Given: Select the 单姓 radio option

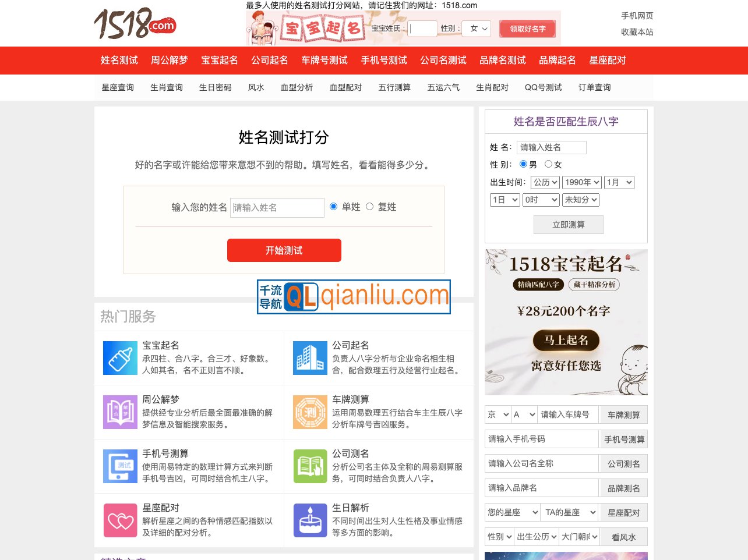Looking at the screenshot, I should tap(333, 206).
